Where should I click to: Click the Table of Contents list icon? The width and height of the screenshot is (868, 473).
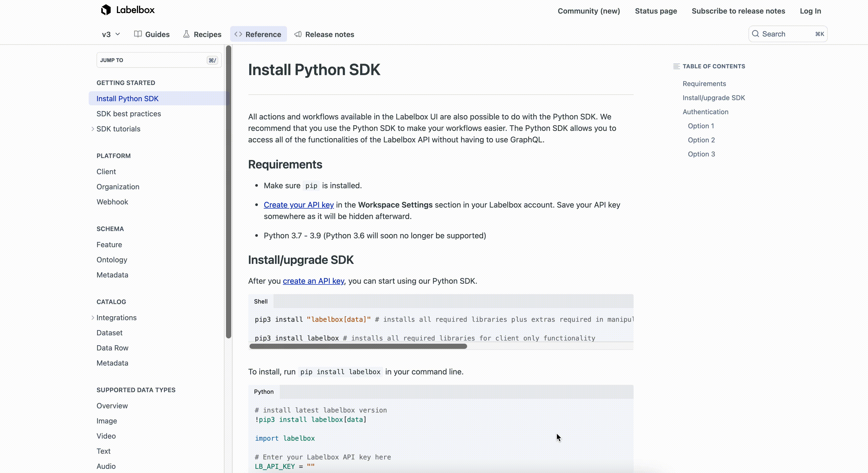[676, 66]
